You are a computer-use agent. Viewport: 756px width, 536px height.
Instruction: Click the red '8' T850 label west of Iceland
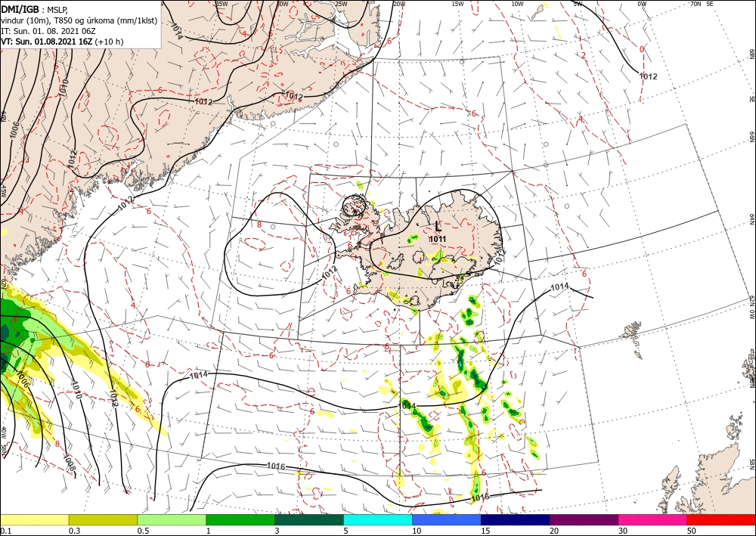[x=259, y=225]
